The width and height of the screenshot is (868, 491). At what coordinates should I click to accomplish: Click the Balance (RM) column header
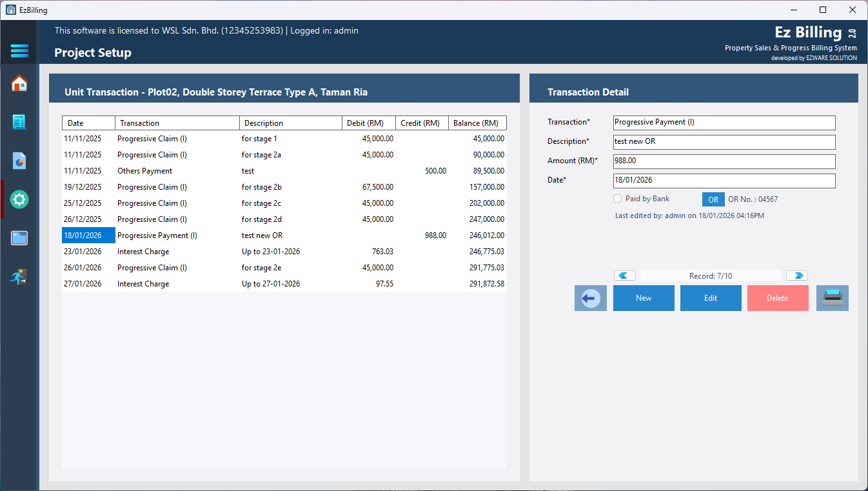click(x=477, y=123)
